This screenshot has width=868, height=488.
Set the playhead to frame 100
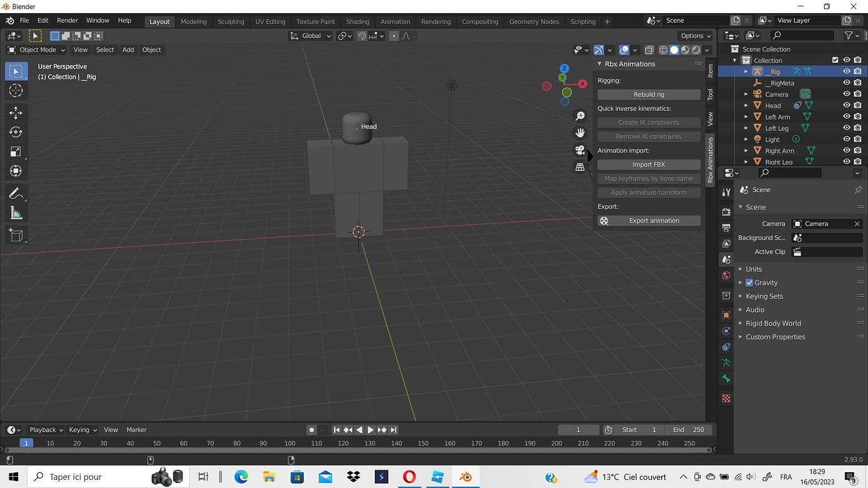tap(289, 443)
